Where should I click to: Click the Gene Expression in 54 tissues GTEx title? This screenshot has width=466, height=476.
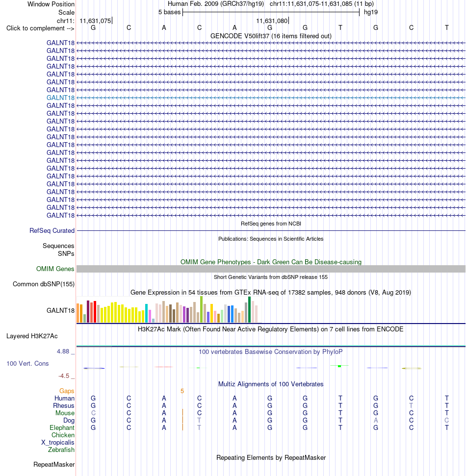click(x=271, y=292)
